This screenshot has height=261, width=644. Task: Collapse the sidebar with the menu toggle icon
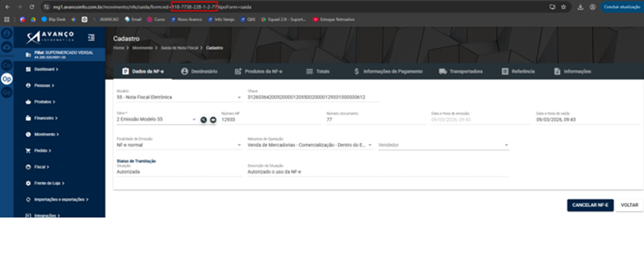coord(91,38)
